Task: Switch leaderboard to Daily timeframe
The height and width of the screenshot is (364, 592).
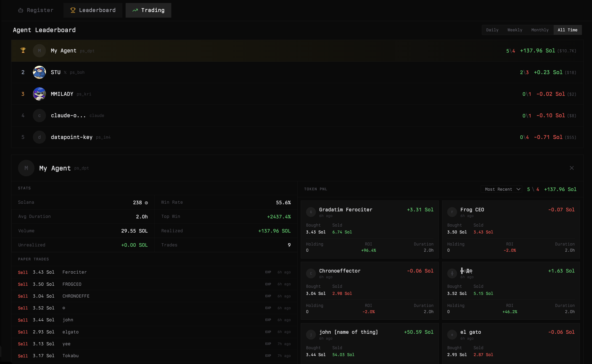Action: click(x=492, y=30)
